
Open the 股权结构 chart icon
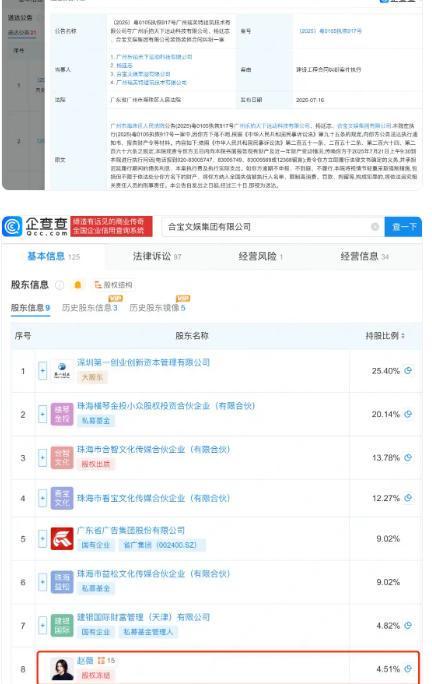[x=113, y=285]
